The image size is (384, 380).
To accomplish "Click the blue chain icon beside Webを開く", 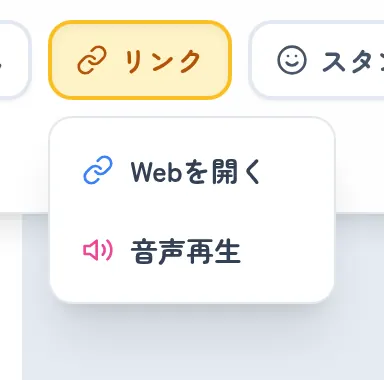I will pyautogui.click(x=98, y=170).
